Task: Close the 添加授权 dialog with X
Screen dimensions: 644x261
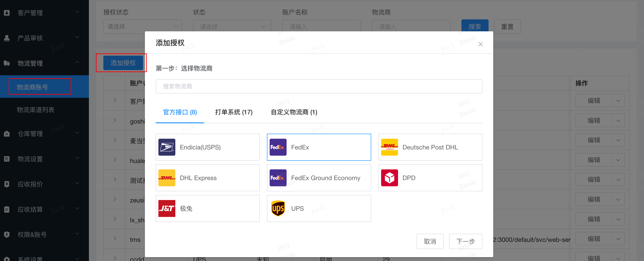Action: [480, 44]
